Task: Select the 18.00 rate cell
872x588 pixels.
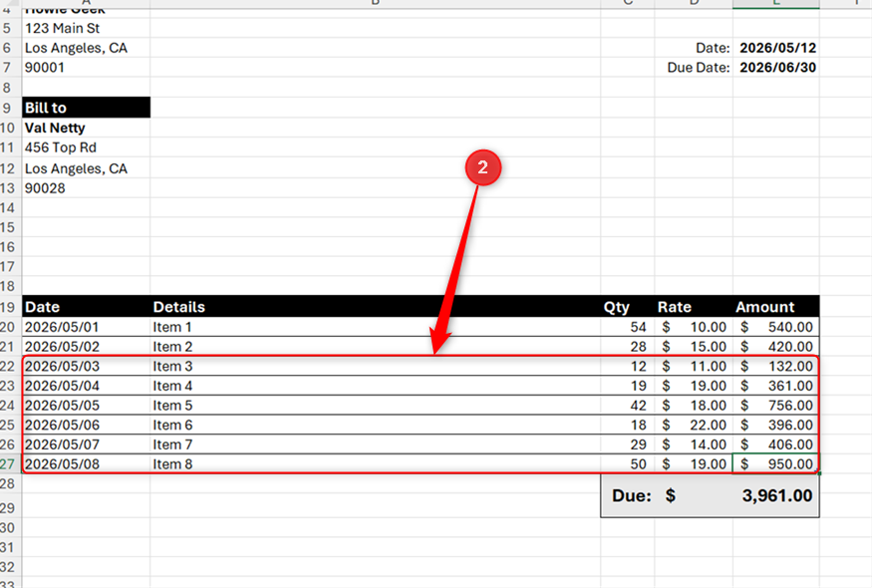Action: tap(694, 405)
